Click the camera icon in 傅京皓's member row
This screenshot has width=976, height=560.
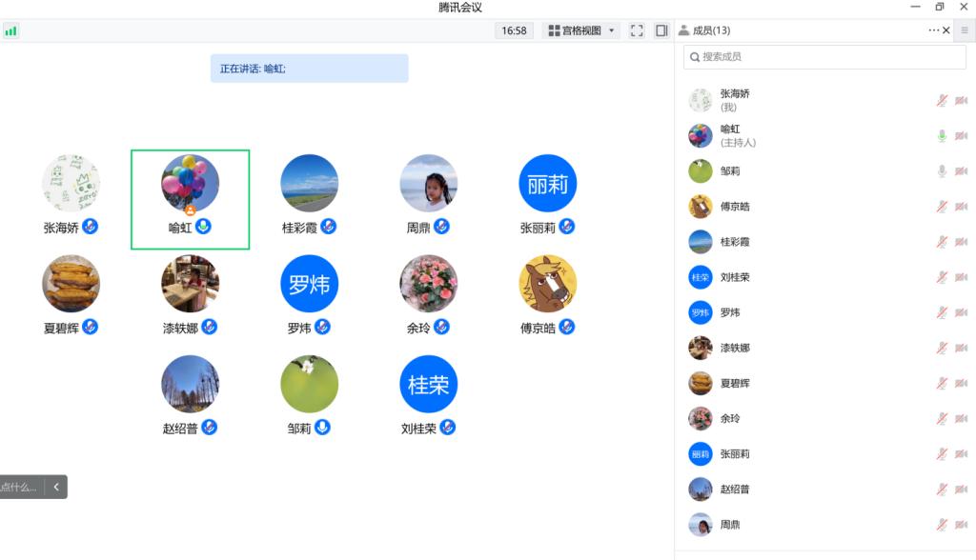961,207
